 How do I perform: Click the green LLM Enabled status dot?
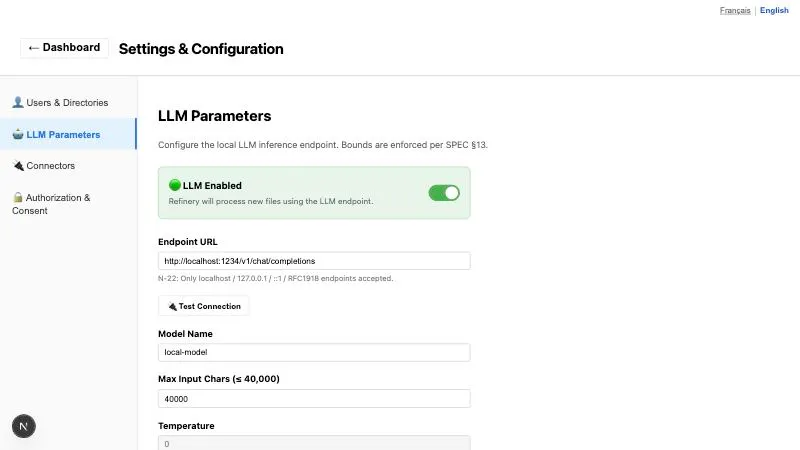point(174,185)
